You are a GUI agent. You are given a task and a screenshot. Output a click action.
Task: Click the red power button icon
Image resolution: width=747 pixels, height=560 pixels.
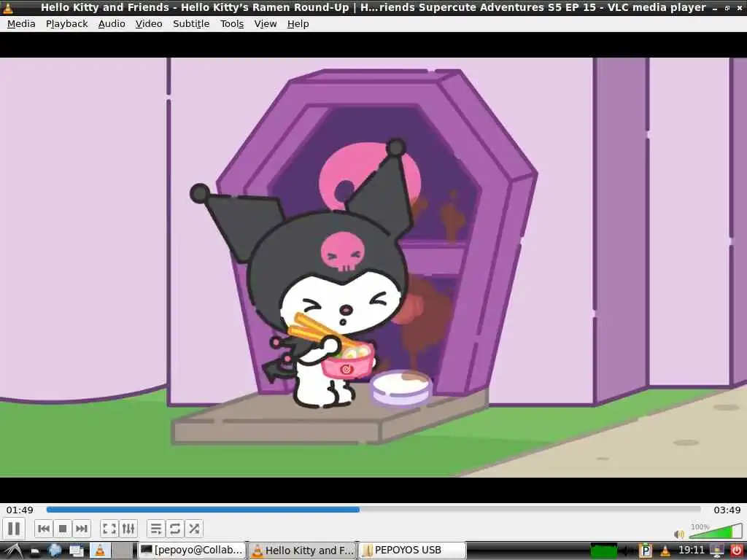736,551
